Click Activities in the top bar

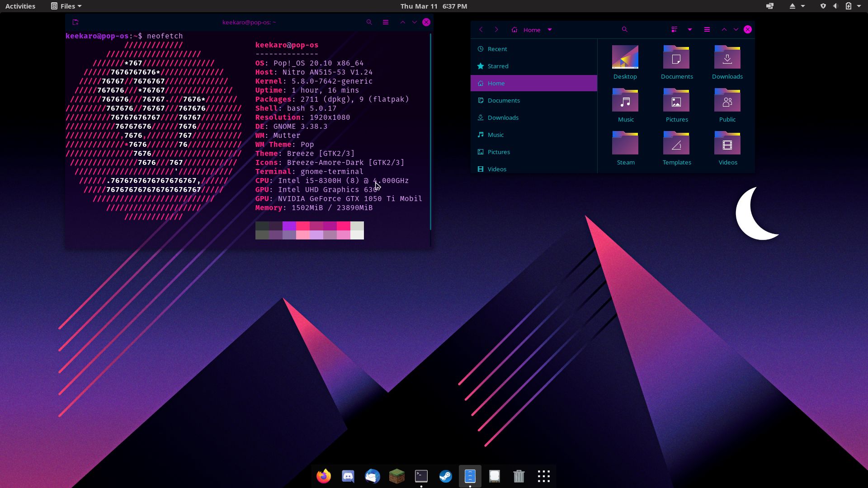(20, 6)
